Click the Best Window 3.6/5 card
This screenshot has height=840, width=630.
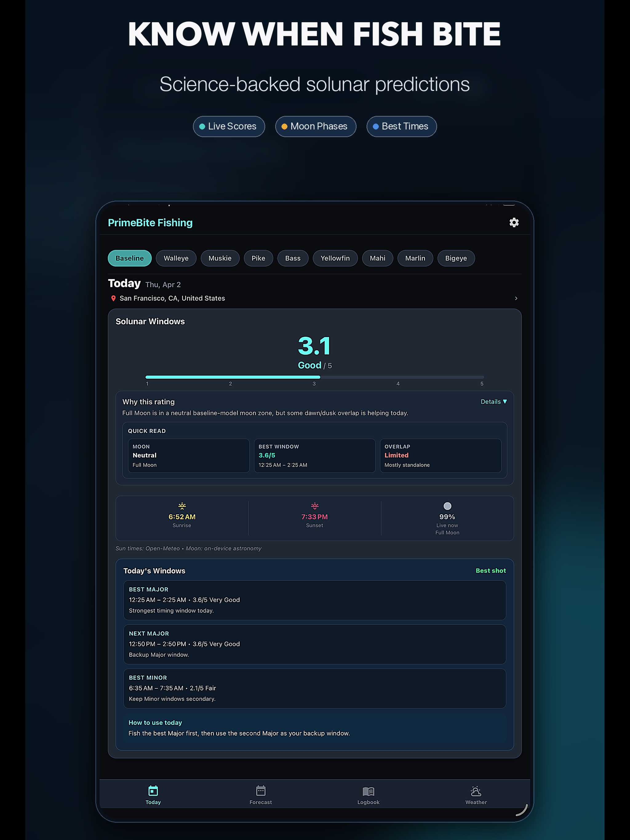pyautogui.click(x=315, y=456)
